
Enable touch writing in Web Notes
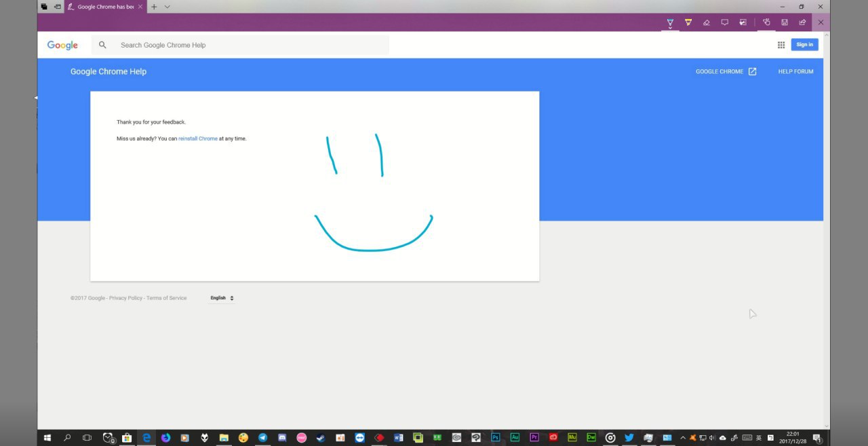pos(766,22)
